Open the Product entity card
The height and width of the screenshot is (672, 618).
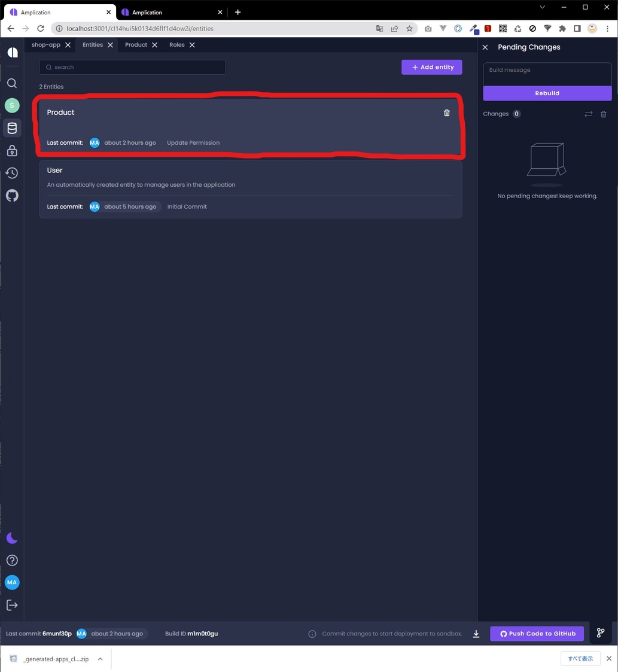click(x=250, y=127)
